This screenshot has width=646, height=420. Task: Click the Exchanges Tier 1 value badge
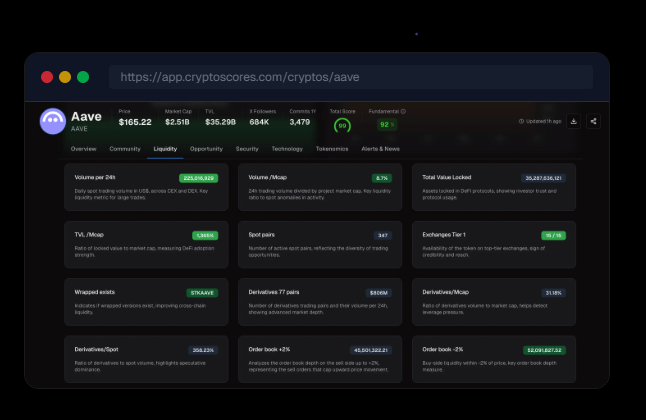554,235
